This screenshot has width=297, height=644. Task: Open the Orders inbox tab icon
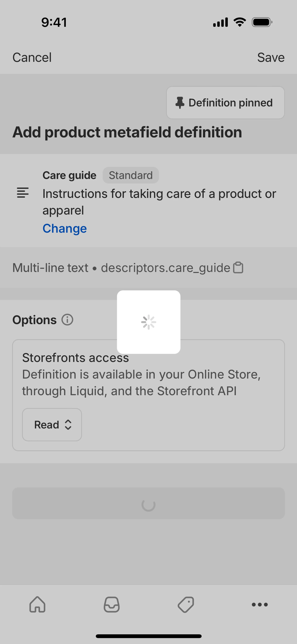(112, 605)
